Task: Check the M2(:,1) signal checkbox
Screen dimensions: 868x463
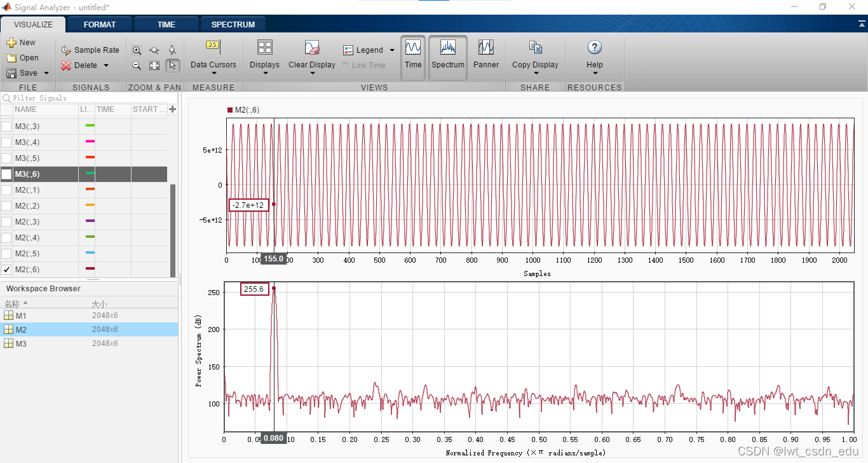Action: point(6,190)
